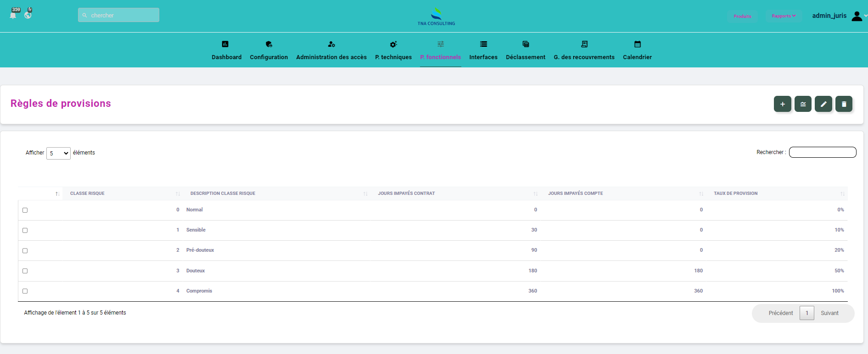Open the Calendrier calendar icon
Screen dimensions: 868x354
click(637, 44)
